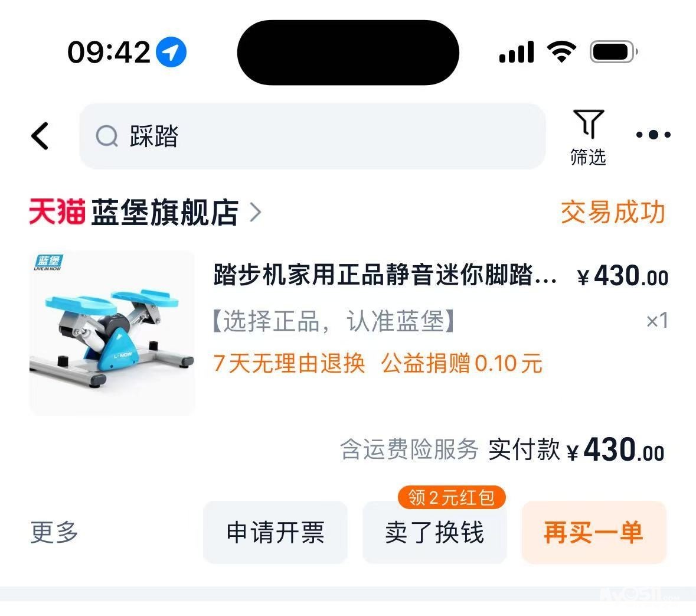696x616 pixels.
Task: Expand the 蓝堡旗舰店 store chevron
Action: coord(255,212)
